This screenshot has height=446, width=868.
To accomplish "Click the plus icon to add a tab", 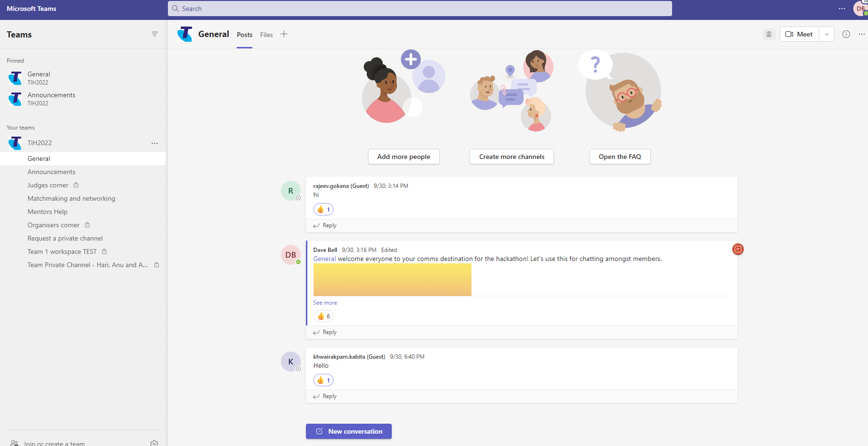I will point(284,34).
